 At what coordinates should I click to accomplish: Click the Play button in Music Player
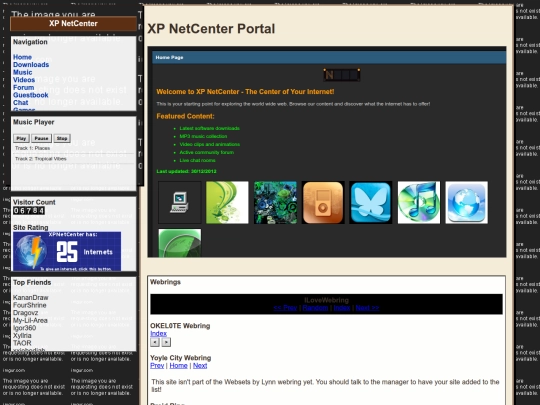click(21, 138)
